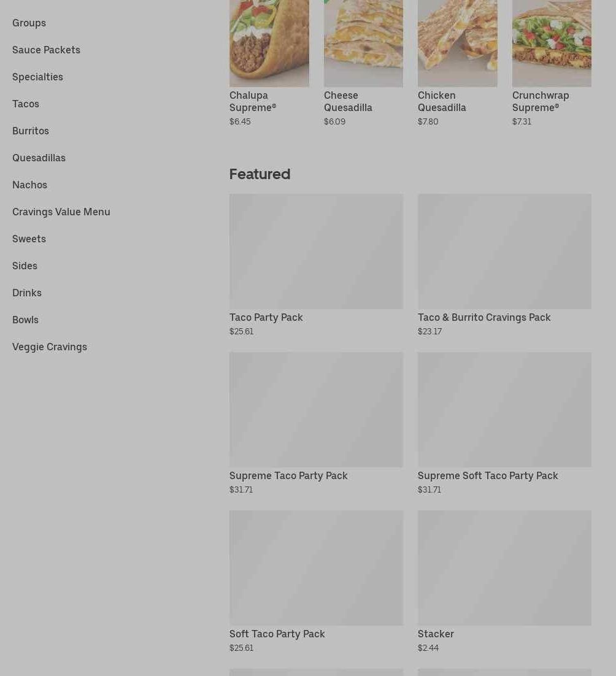
Task: Open Soft Taco Party Pack item
Action: (x=316, y=582)
